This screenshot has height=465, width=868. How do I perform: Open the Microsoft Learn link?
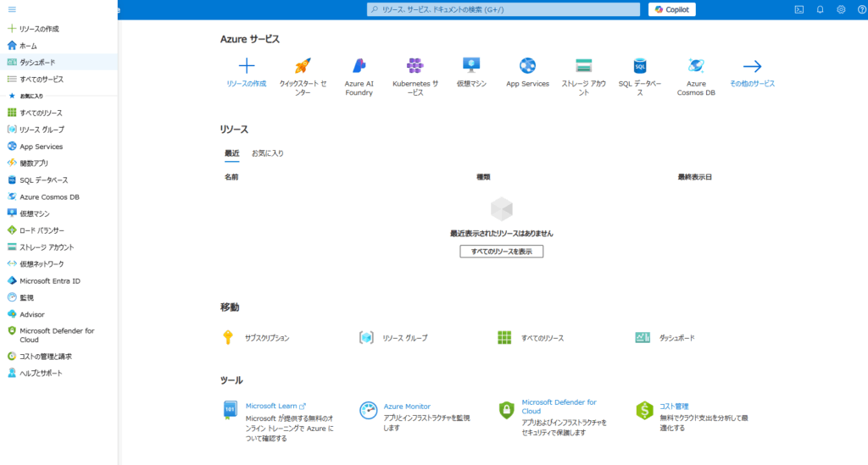pos(271,407)
